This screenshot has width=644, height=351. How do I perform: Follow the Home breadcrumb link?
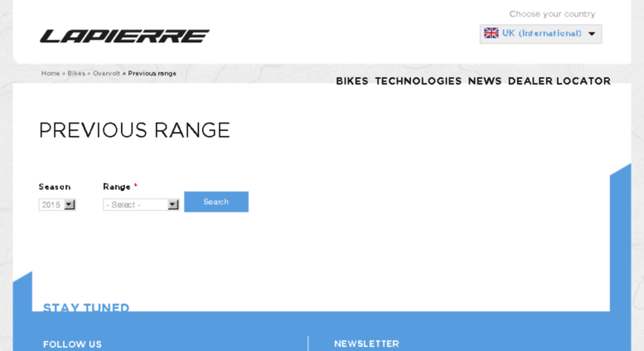click(51, 74)
